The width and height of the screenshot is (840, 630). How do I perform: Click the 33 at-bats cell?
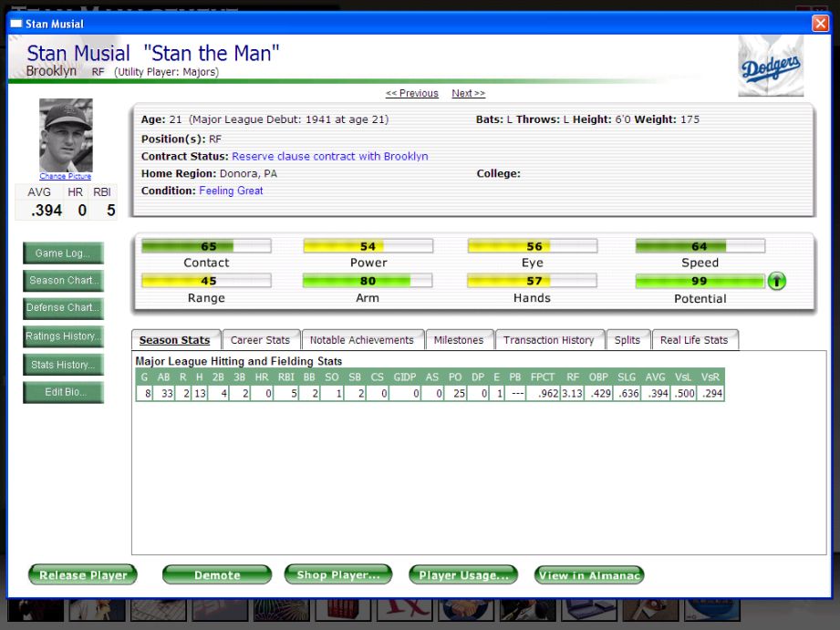click(164, 393)
